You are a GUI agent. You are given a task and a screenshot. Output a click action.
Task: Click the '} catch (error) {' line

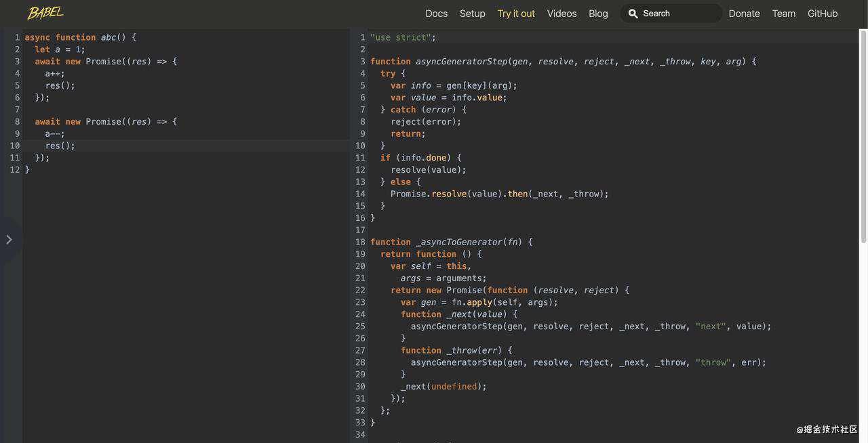point(424,109)
